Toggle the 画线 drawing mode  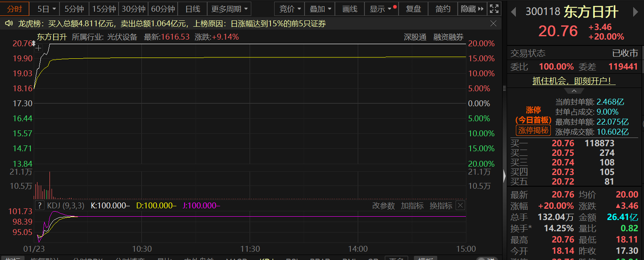coord(349,9)
